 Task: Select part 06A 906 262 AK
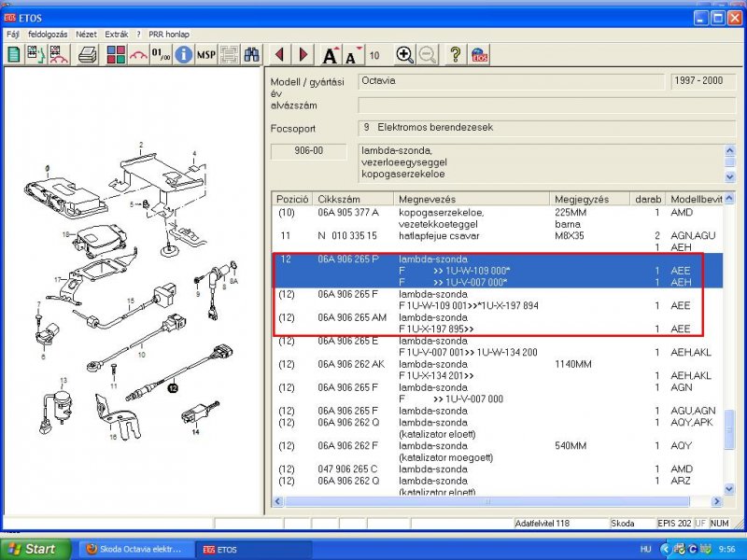pos(351,364)
